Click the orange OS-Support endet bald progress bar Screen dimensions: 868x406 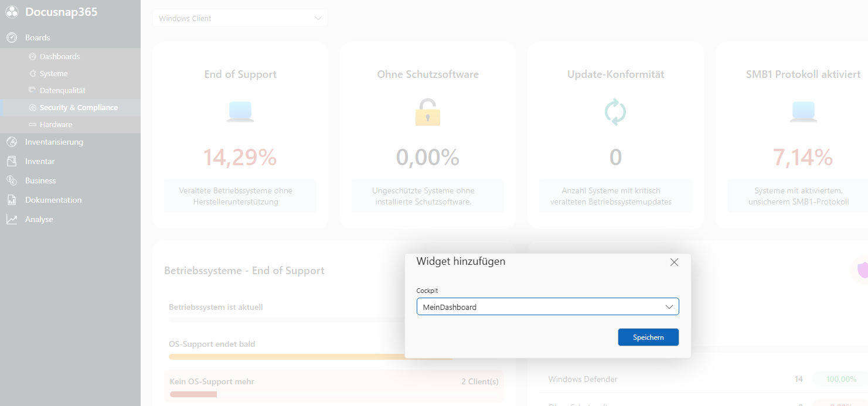311,357
